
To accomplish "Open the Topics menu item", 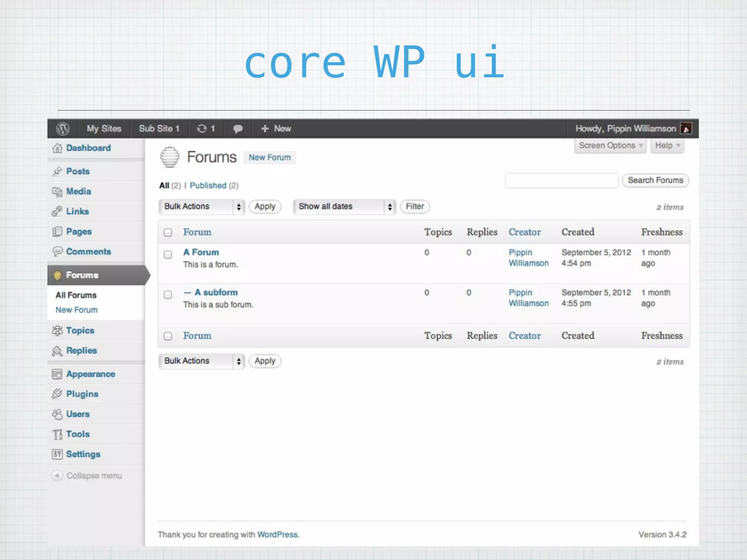I will click(80, 330).
